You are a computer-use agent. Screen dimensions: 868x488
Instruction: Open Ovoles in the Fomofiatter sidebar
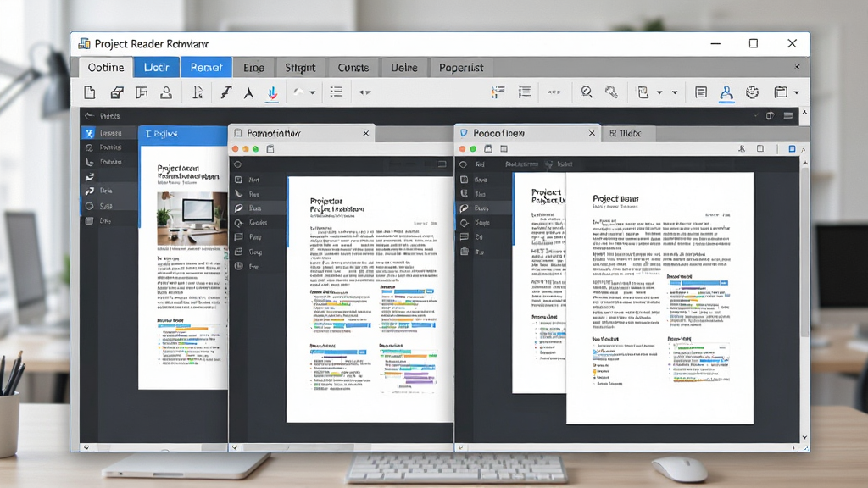pyautogui.click(x=258, y=223)
